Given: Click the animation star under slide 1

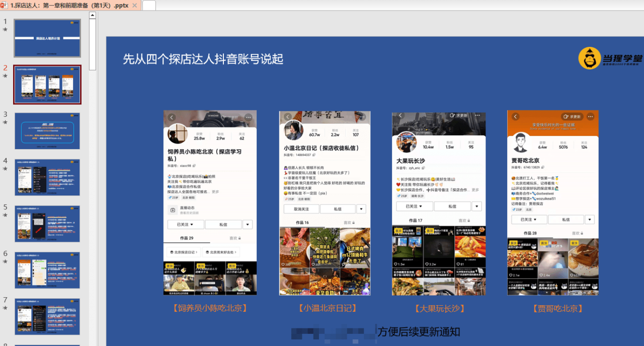Looking at the screenshot, I should click(x=6, y=30).
